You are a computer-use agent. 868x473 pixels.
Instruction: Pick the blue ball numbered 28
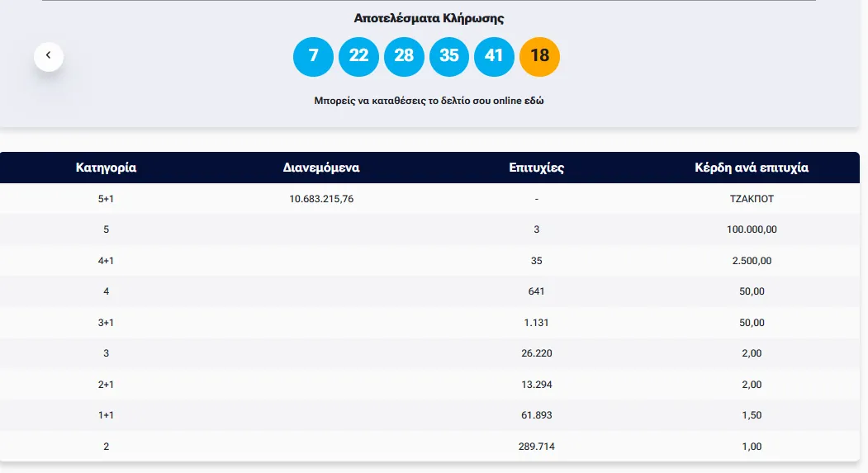(x=404, y=56)
